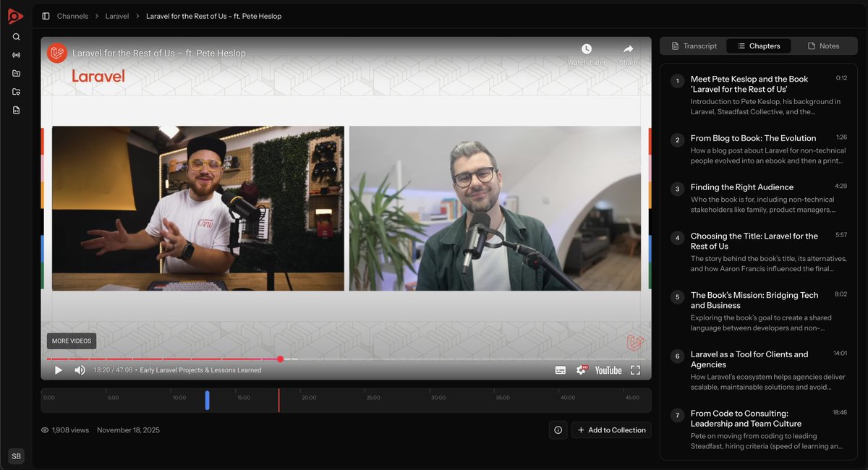Viewport: 868px width, 470px height.
Task: Click the number 5 chapter badge
Action: [x=677, y=297]
